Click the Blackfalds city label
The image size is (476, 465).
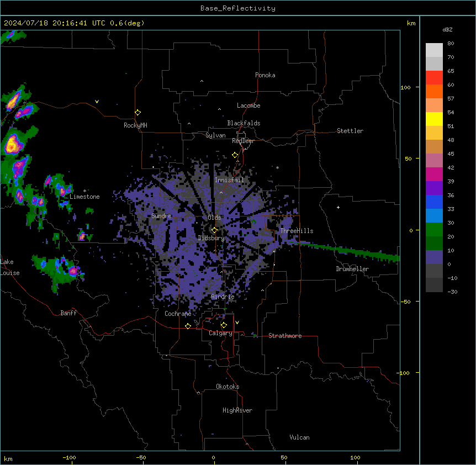click(244, 123)
